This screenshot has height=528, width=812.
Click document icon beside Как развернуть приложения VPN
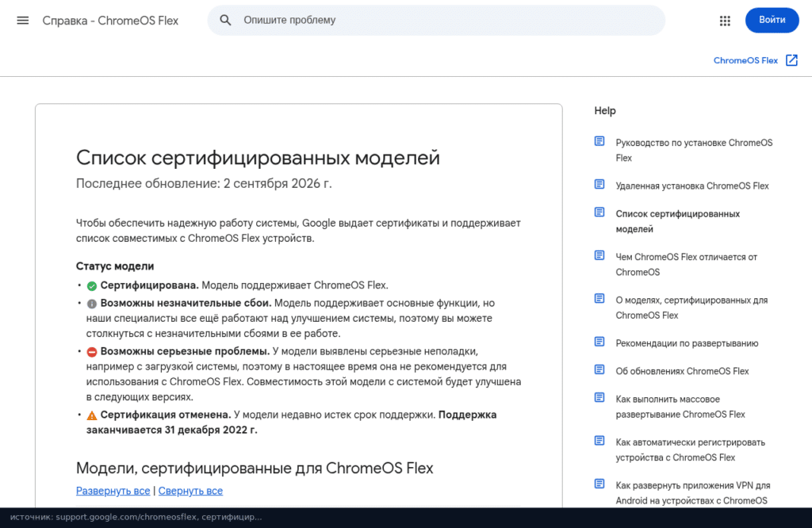599,484
